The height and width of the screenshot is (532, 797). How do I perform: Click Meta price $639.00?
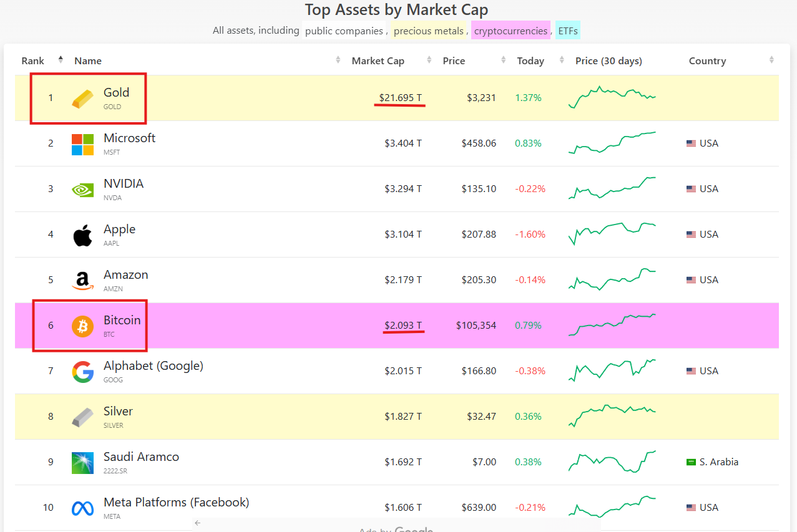(479, 508)
